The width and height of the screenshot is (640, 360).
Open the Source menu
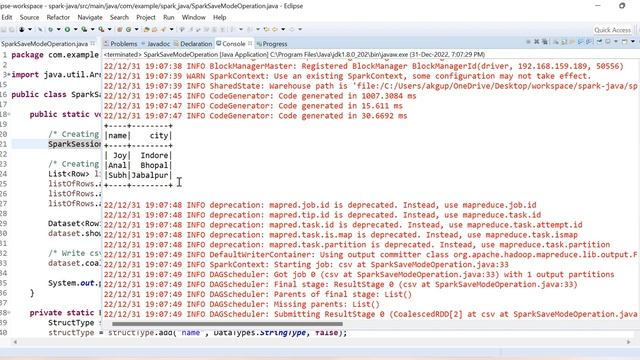pos(29,17)
